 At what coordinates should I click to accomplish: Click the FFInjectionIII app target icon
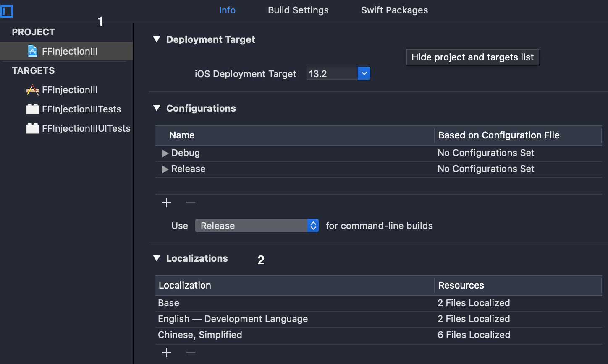(32, 90)
